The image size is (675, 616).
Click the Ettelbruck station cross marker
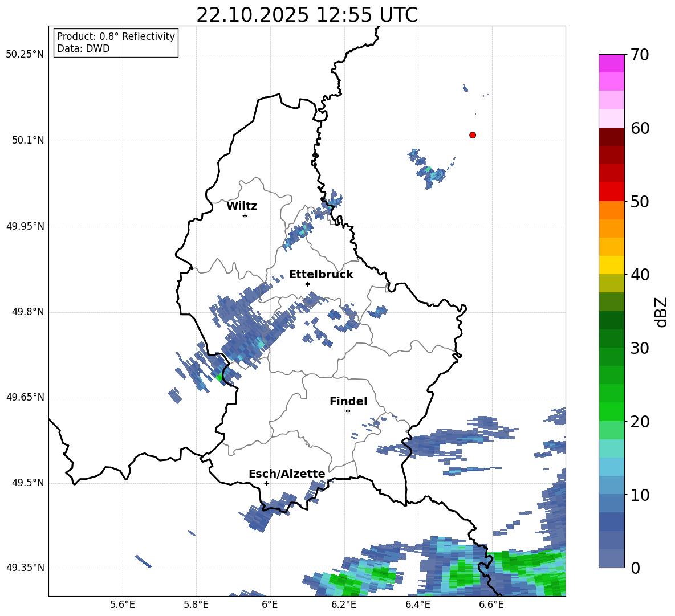point(307,284)
